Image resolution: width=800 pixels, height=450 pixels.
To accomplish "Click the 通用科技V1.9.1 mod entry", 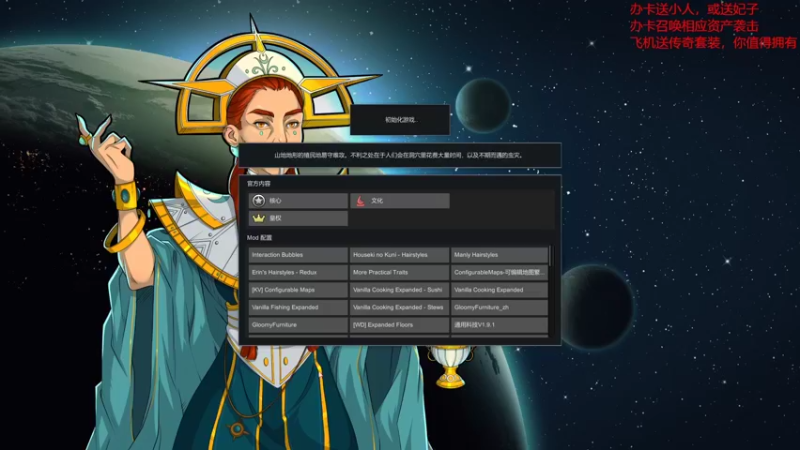I will pyautogui.click(x=499, y=324).
